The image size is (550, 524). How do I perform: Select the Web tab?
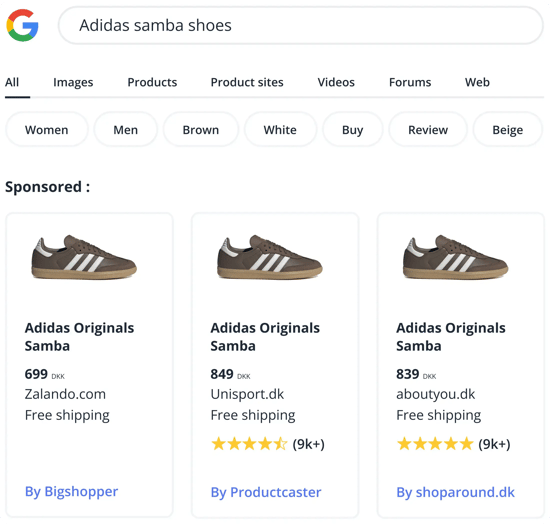tap(477, 82)
